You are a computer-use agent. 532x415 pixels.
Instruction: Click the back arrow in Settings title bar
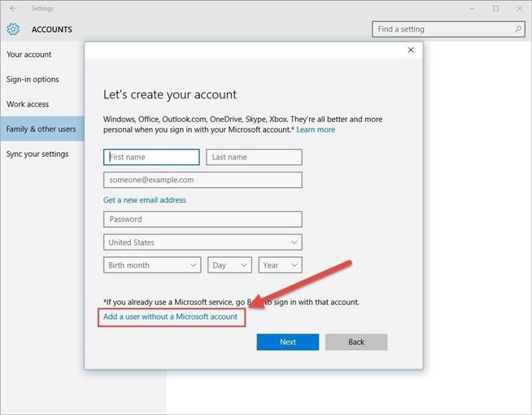tap(12, 8)
